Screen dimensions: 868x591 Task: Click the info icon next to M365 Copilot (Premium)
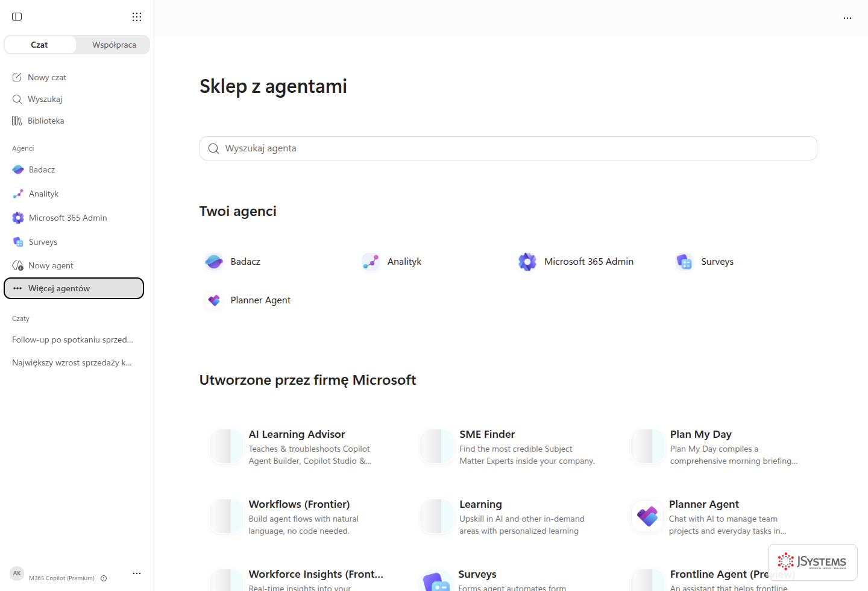tap(104, 578)
